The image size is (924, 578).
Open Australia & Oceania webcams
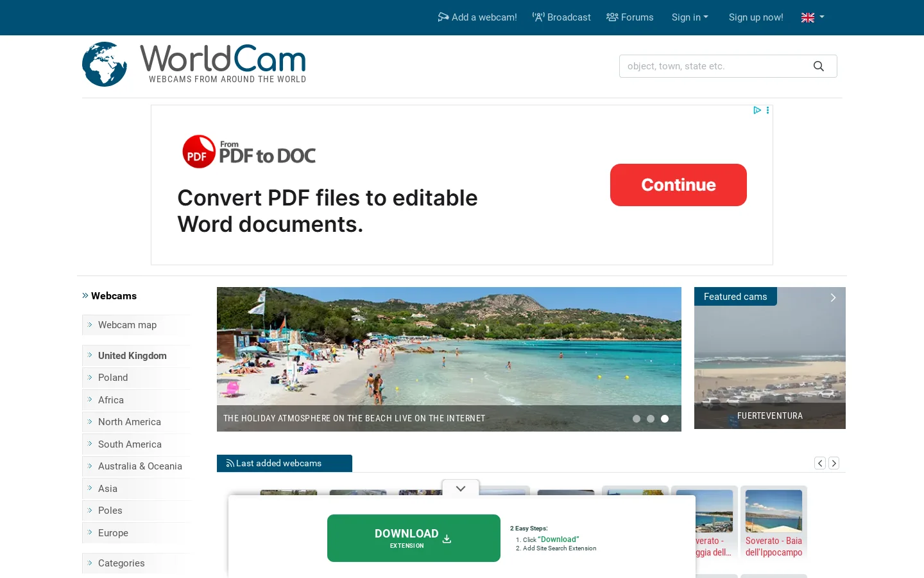point(136,466)
